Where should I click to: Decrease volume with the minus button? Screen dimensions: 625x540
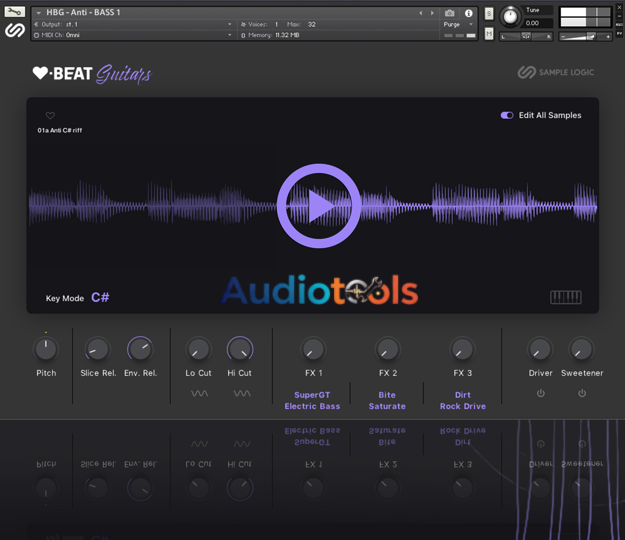click(563, 37)
